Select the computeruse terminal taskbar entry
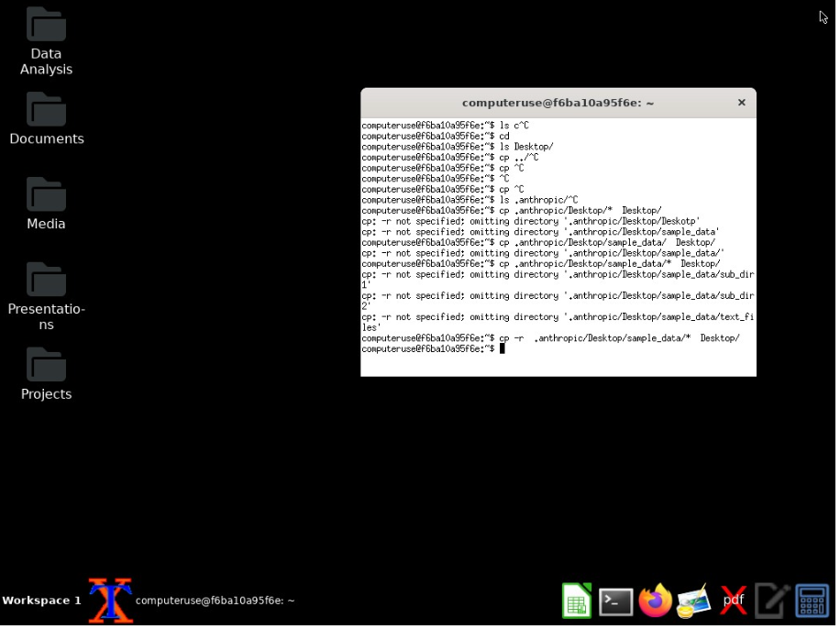Screen dimensions: 840x640 216,602
